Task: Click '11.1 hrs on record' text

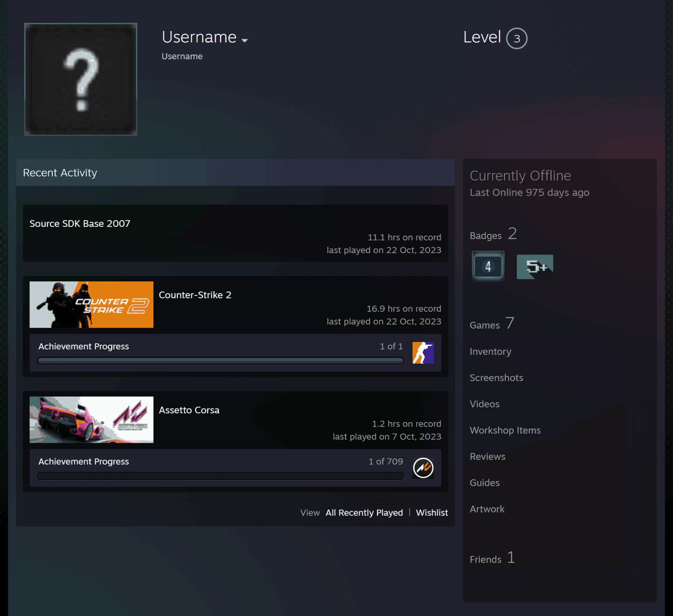Action: point(404,237)
